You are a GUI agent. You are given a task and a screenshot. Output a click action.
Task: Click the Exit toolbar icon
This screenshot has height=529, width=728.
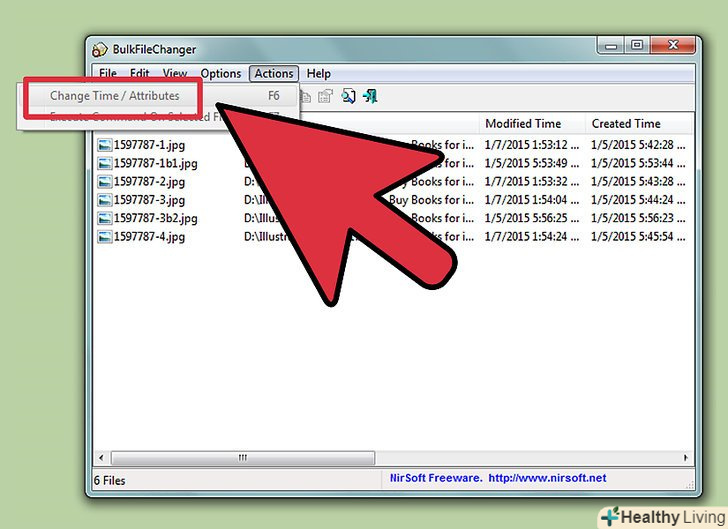click(370, 96)
